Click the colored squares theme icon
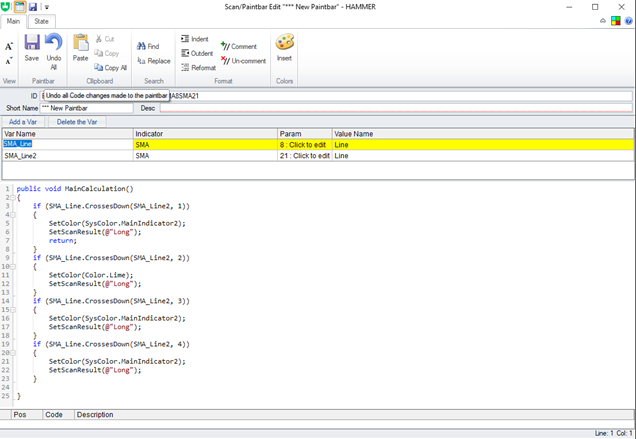This screenshot has height=439, width=636. [616, 21]
